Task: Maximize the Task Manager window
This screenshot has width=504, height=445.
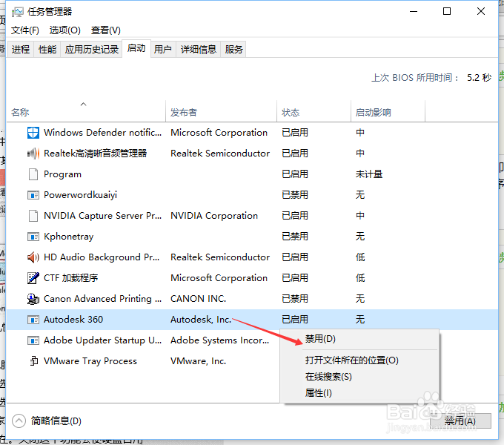Action: click(x=446, y=11)
